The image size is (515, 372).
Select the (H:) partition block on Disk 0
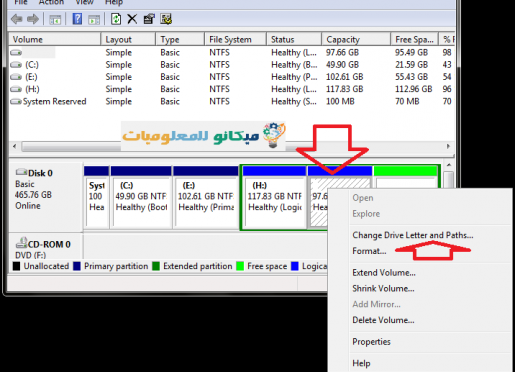pos(275,198)
